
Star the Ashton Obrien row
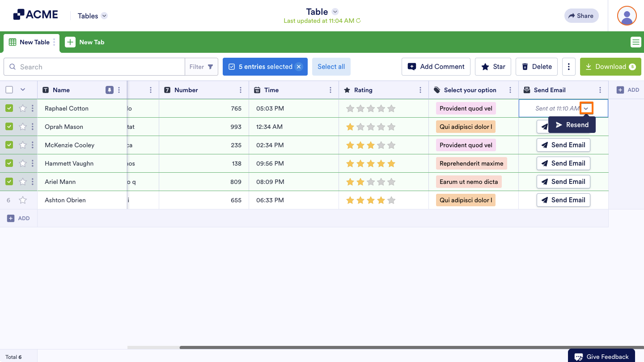click(x=23, y=200)
